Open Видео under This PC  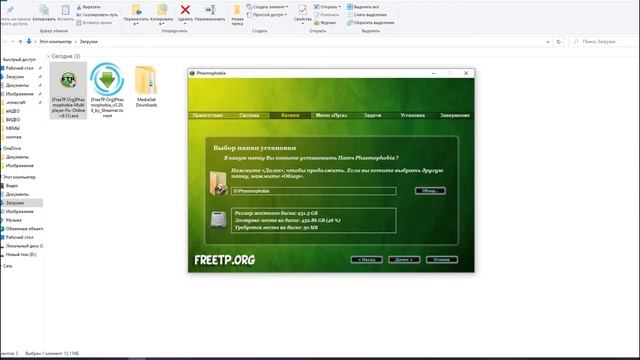12,186
